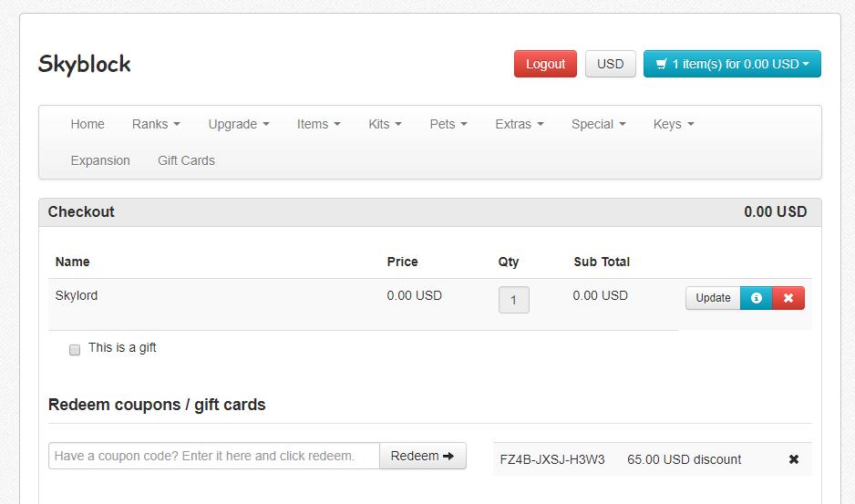Screen dimensions: 855x504
Task: Navigate to Gift Cards
Action: point(186,161)
